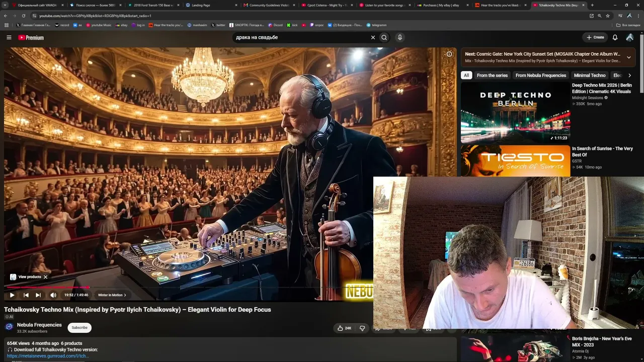Show more filter chips arrow
644x362 pixels.
pyautogui.click(x=629, y=75)
